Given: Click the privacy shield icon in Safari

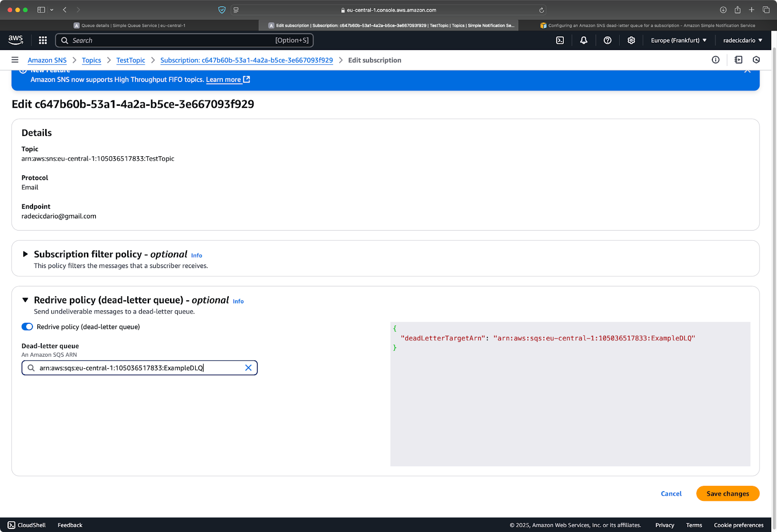Looking at the screenshot, I should [x=222, y=10].
